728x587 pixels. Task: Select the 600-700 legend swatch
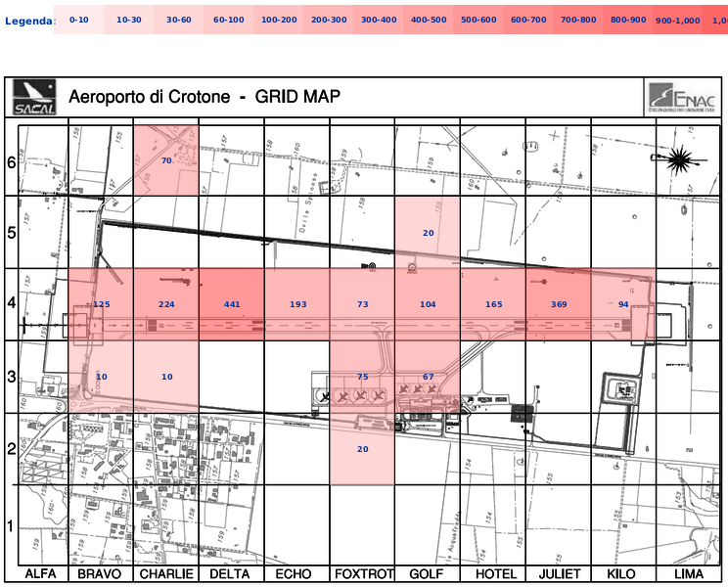click(528, 20)
